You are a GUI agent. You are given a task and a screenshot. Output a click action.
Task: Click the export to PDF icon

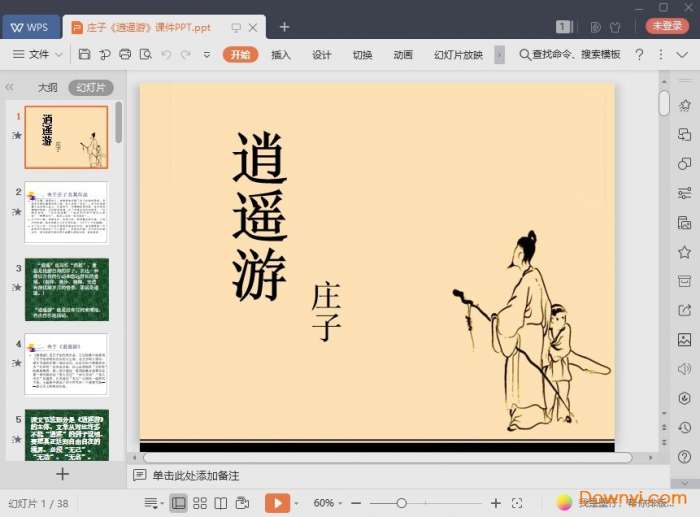(x=105, y=54)
